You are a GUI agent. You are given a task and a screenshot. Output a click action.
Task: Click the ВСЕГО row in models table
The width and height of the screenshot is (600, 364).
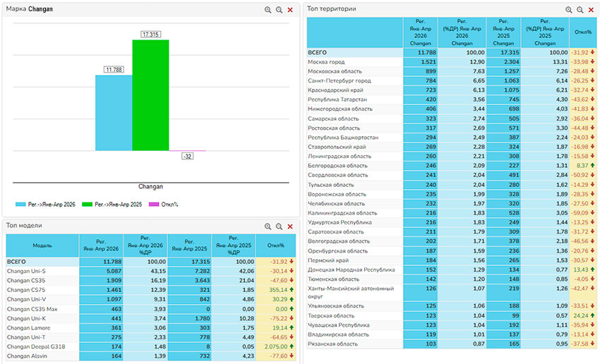click(x=151, y=262)
